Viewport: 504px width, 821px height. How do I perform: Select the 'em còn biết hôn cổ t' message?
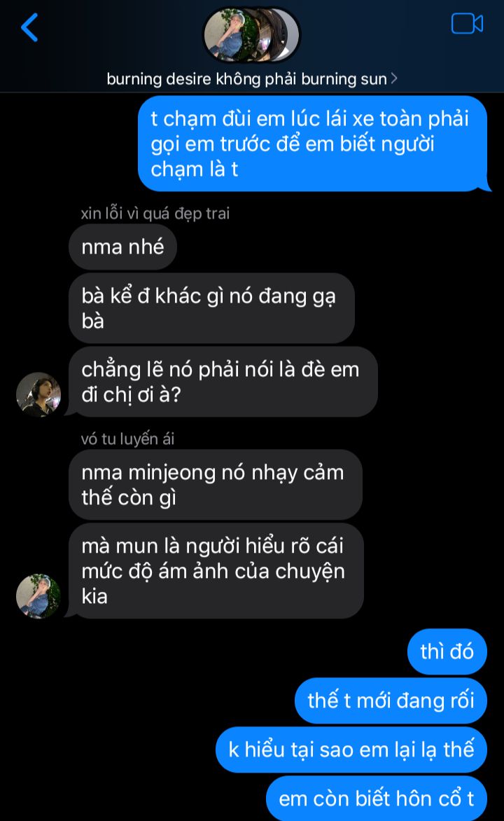coord(377,799)
